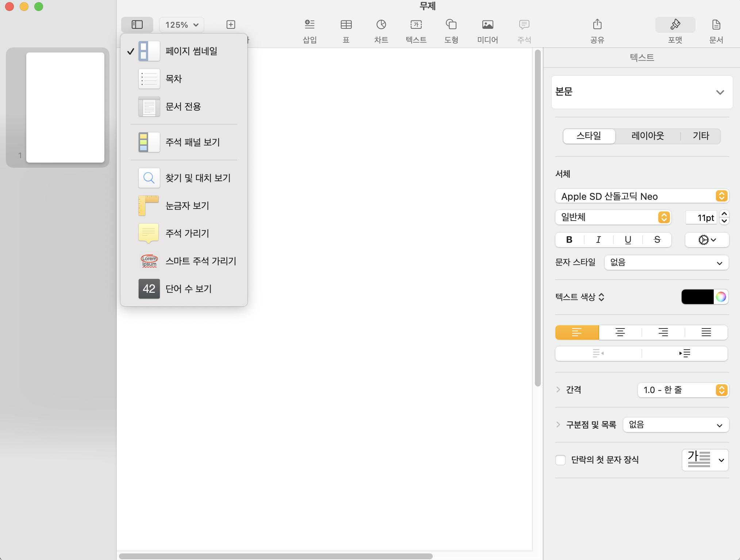Screen dimensions: 740x560
Task: Click the Share (공유) icon
Action: (x=597, y=25)
